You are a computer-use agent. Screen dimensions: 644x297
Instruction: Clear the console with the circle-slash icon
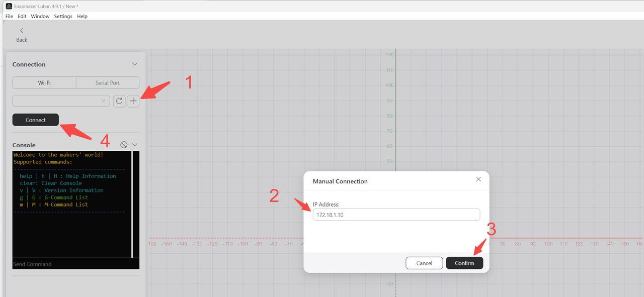click(124, 145)
